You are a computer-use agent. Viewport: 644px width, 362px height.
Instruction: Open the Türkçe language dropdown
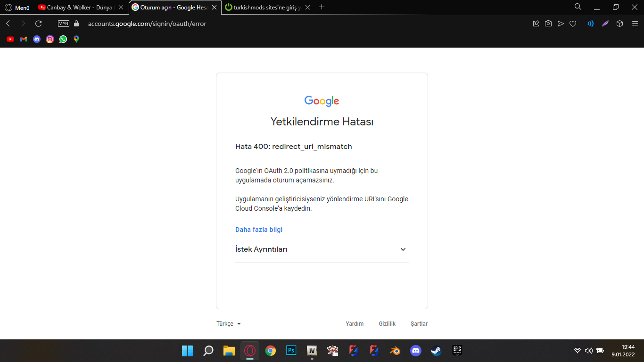click(229, 324)
